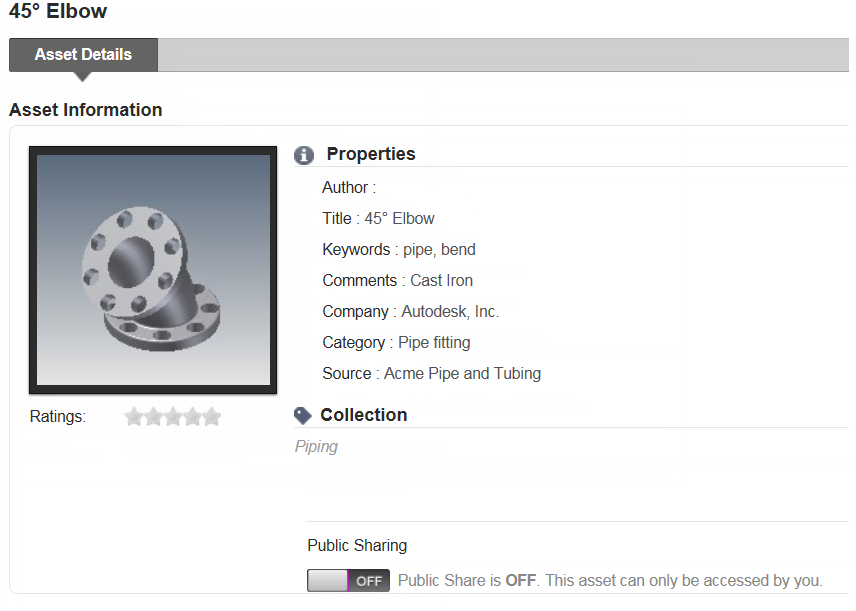This screenshot has width=856, height=611.
Task: Click the Properties section heading
Action: (371, 154)
